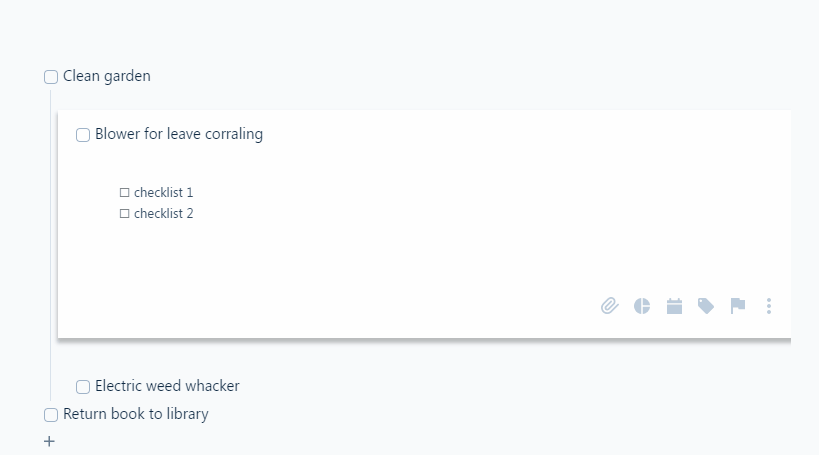The image size is (819, 455).
Task: Click the Blower for leave corraling title
Action: 179,134
